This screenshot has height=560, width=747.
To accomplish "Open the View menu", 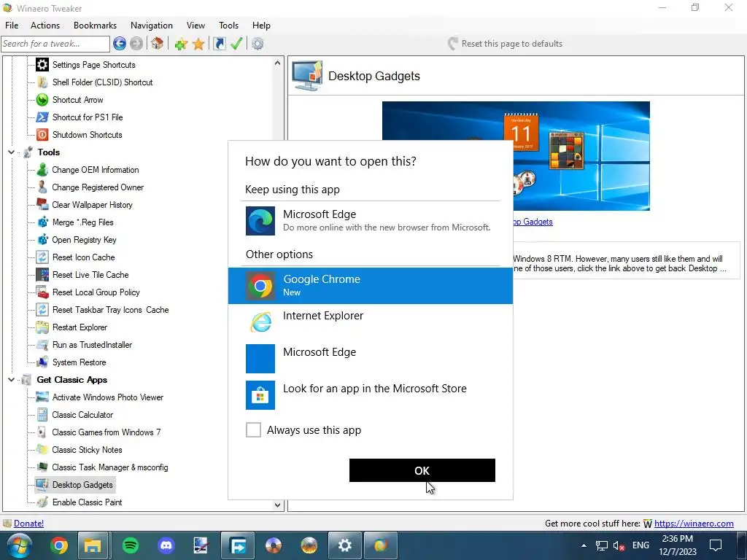I will tap(196, 26).
